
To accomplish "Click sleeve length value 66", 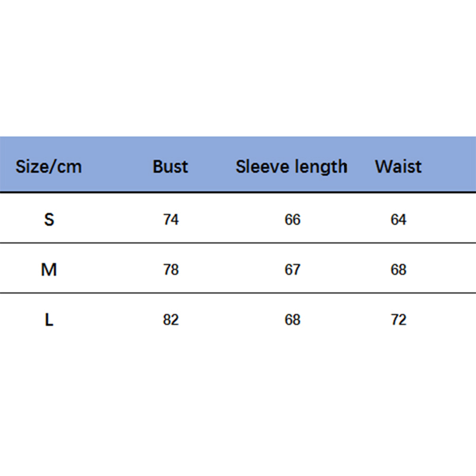I will pos(292,220).
